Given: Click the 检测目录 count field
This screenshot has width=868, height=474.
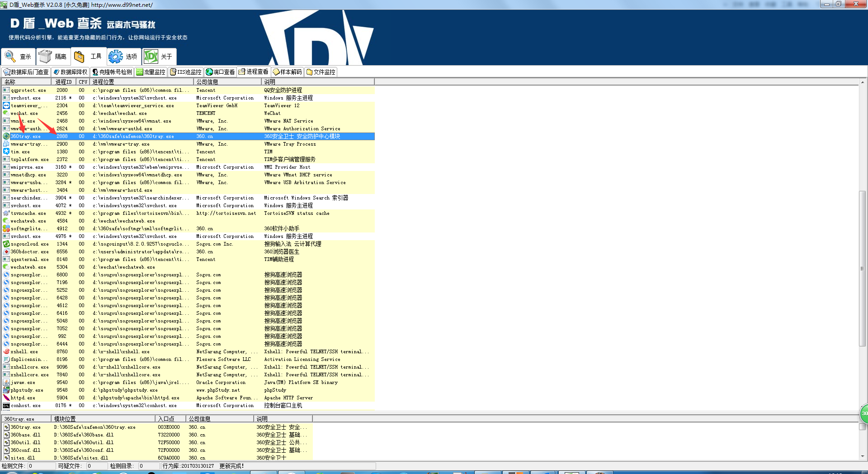Looking at the screenshot, I should (149, 466).
